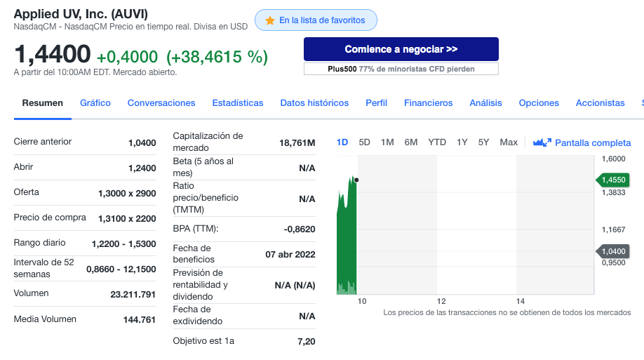Select 1M chart range
644x360 pixels.
(x=387, y=142)
